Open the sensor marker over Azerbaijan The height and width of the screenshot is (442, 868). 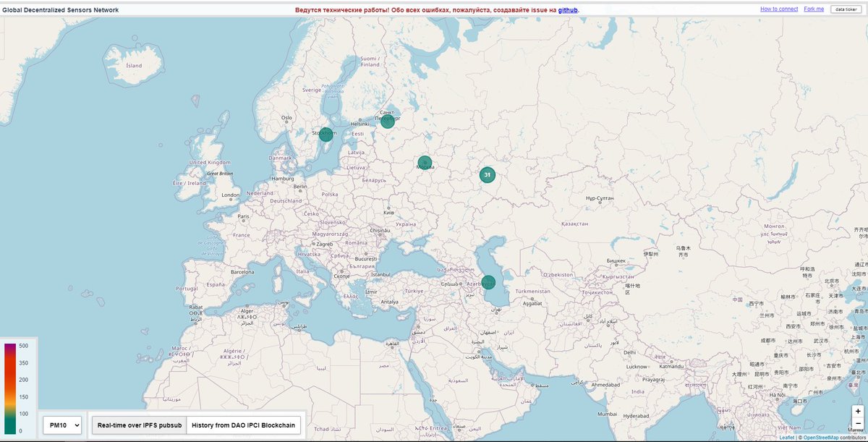click(488, 282)
